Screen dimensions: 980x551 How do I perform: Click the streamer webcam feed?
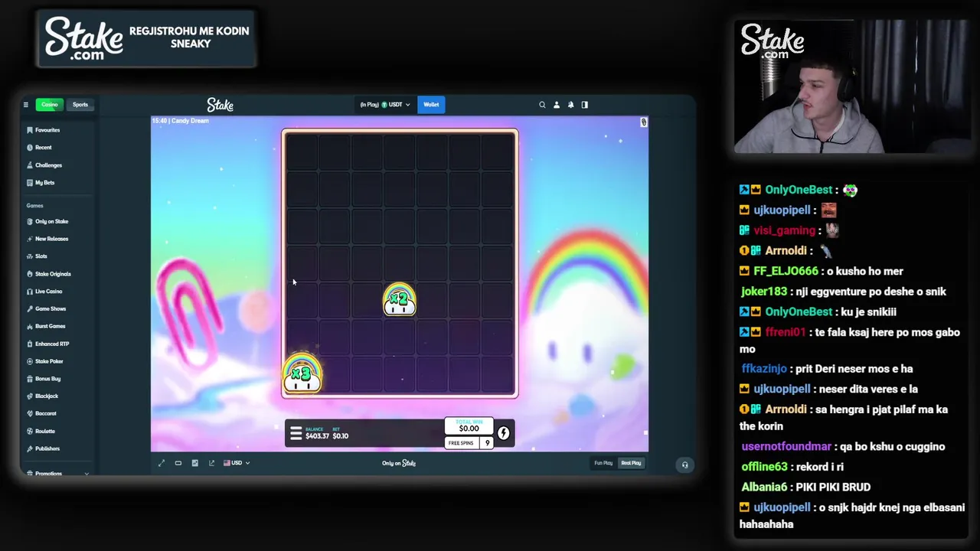pyautogui.click(x=852, y=86)
